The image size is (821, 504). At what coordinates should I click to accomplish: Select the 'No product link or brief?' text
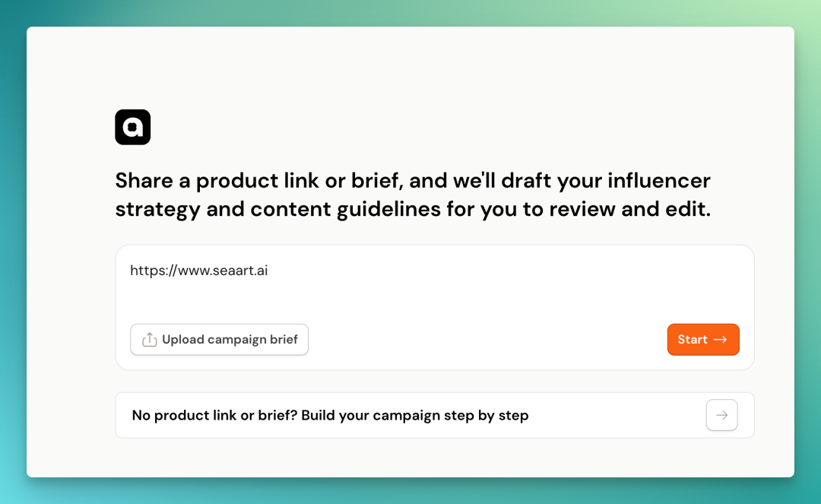click(214, 416)
